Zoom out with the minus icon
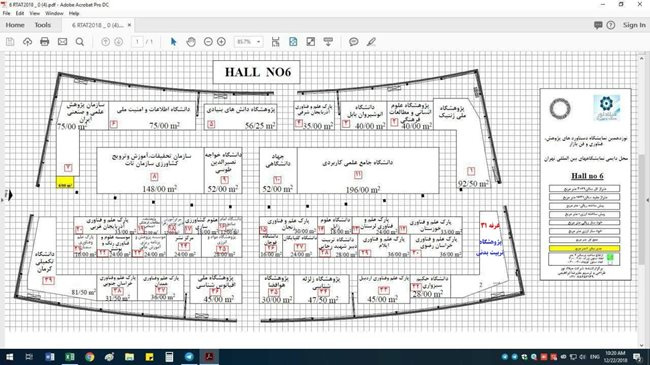The width and height of the screenshot is (650, 365). point(208,41)
